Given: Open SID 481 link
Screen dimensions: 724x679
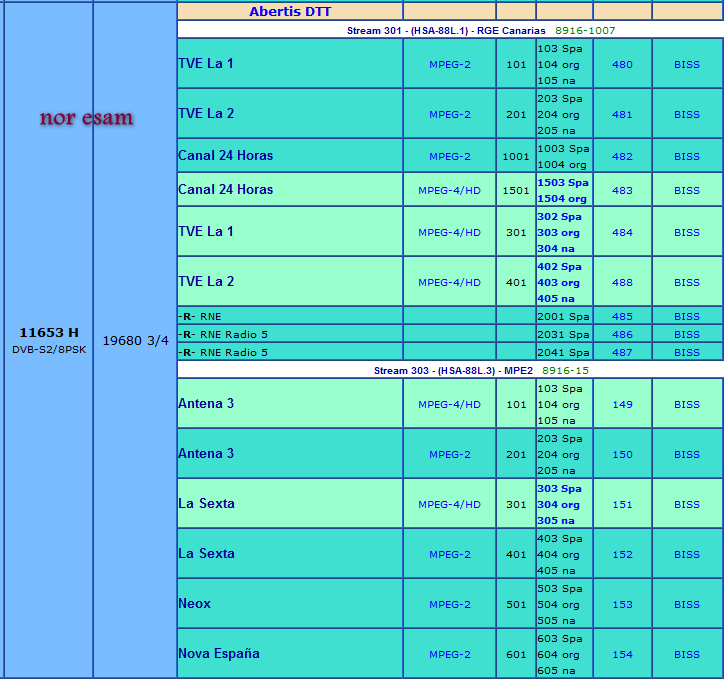Looking at the screenshot, I should 622,114.
